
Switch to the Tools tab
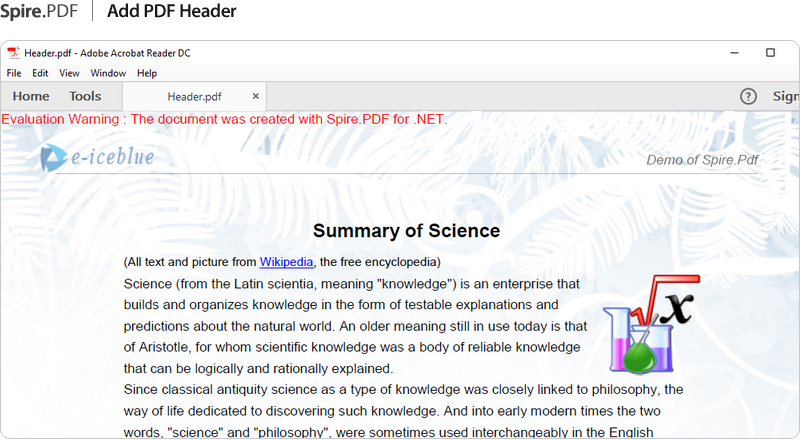point(85,96)
